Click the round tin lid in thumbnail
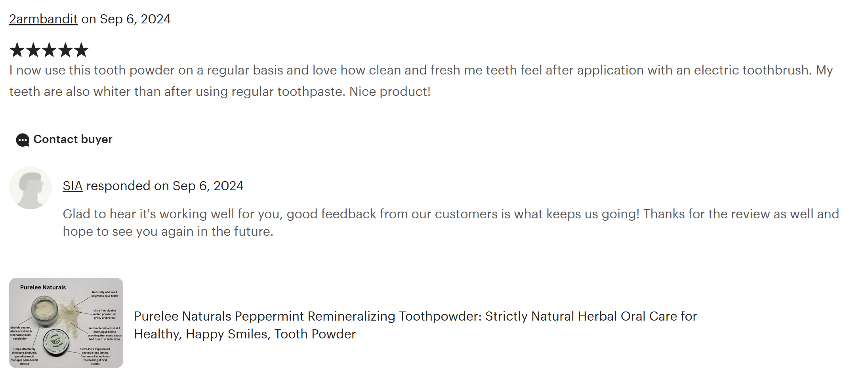868x384 pixels. tap(55, 341)
